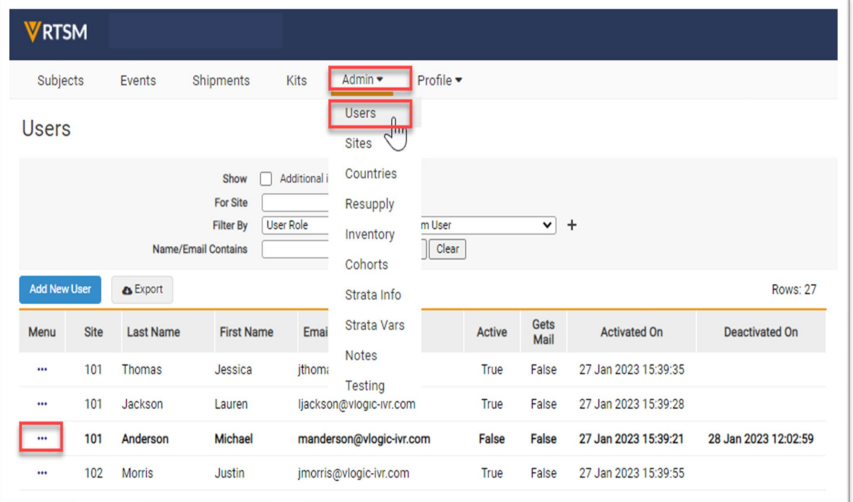The image size is (853, 502).
Task: Export the users list
Action: pos(142,290)
